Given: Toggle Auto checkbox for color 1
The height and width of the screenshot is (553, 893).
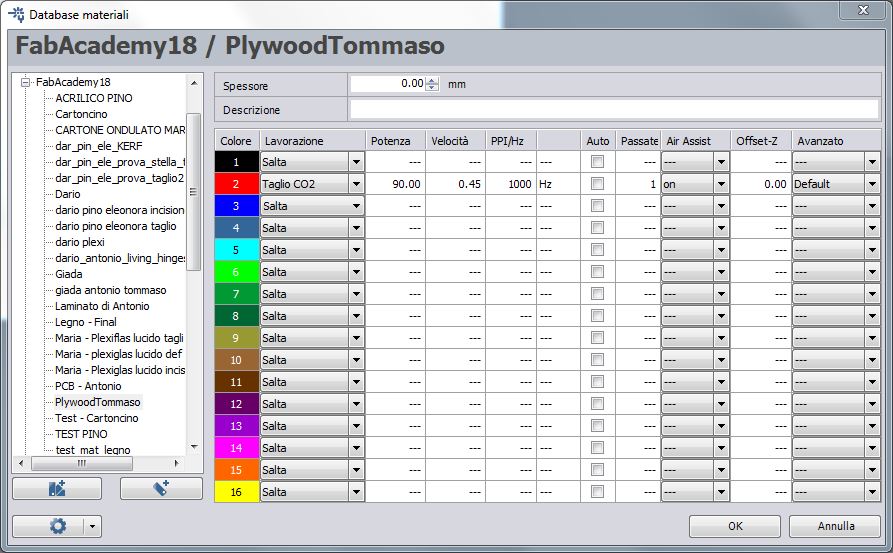Looking at the screenshot, I should [597, 162].
